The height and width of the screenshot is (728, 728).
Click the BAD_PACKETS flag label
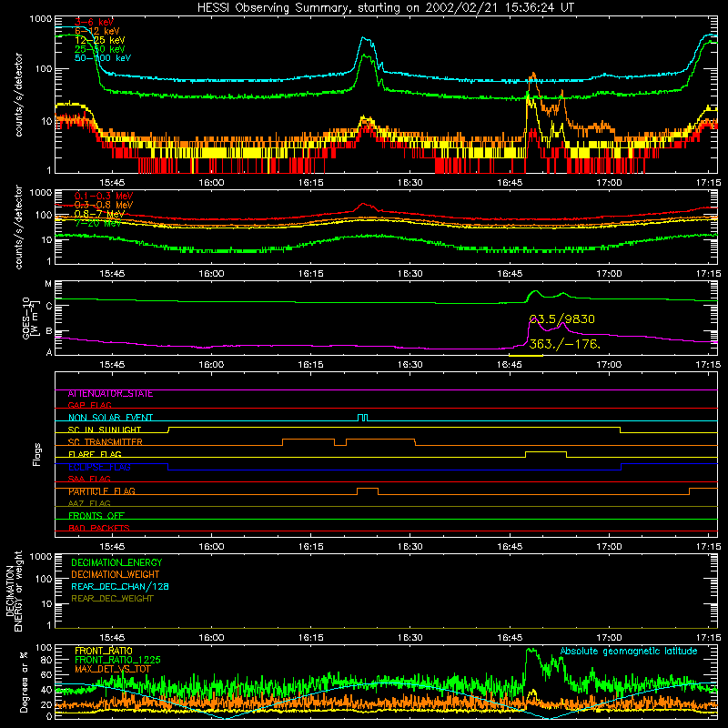[x=99, y=528]
